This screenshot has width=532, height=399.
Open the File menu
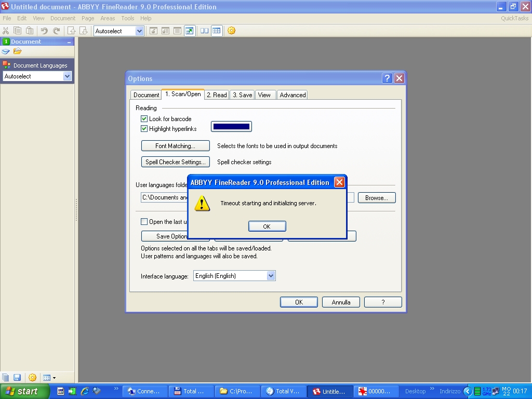[x=7, y=18]
